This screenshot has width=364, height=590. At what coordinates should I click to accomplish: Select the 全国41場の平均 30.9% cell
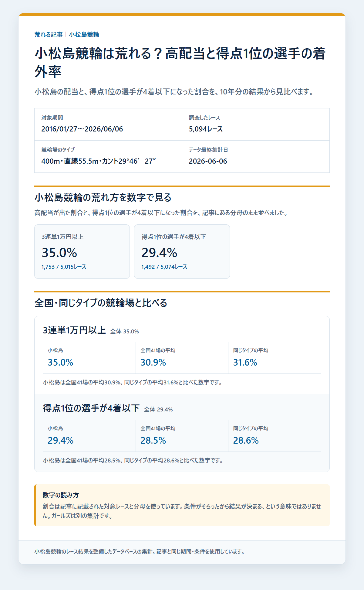pos(182,358)
